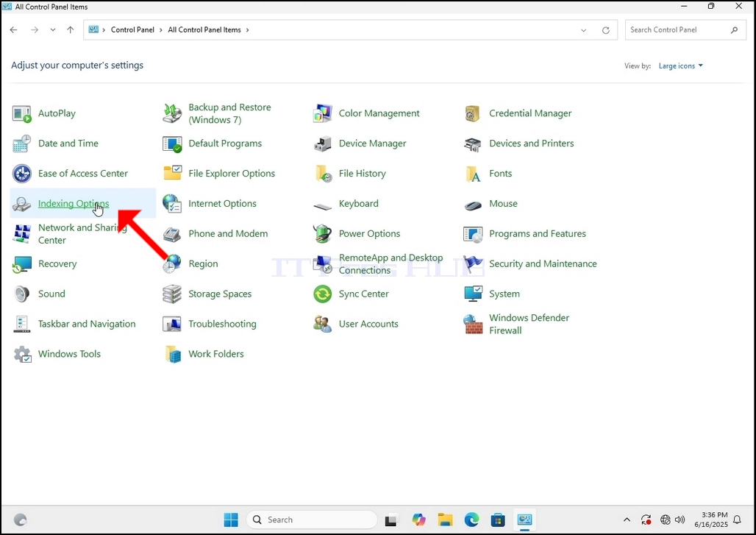Open the Credential Manager safe icon
Screen dimensions: 756x535
pyautogui.click(x=472, y=113)
